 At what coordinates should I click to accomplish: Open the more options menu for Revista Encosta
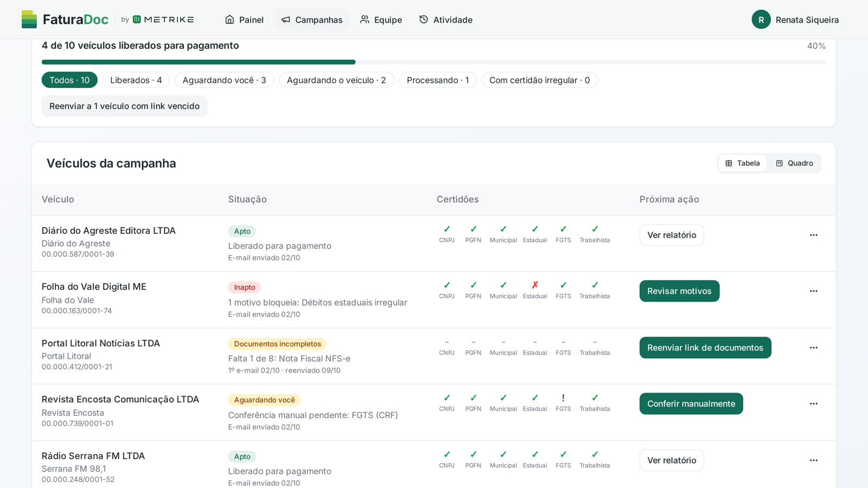click(x=813, y=404)
